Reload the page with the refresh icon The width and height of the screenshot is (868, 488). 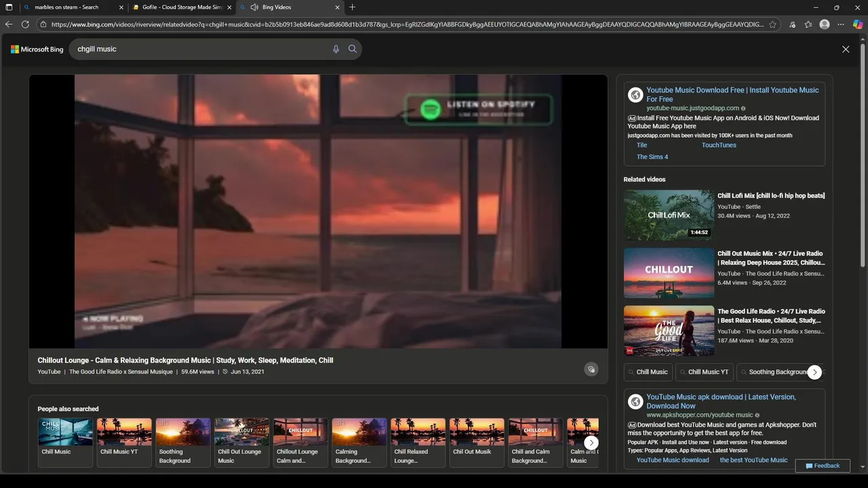click(x=25, y=24)
